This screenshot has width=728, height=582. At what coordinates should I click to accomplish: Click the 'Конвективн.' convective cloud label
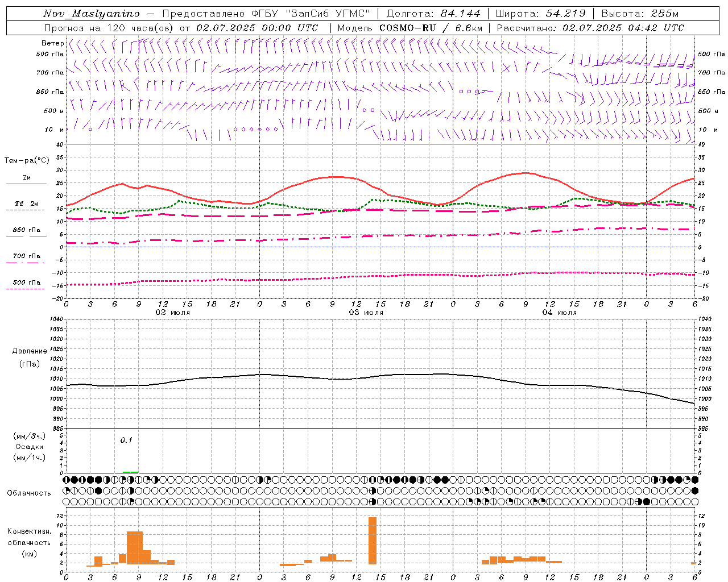click(30, 531)
